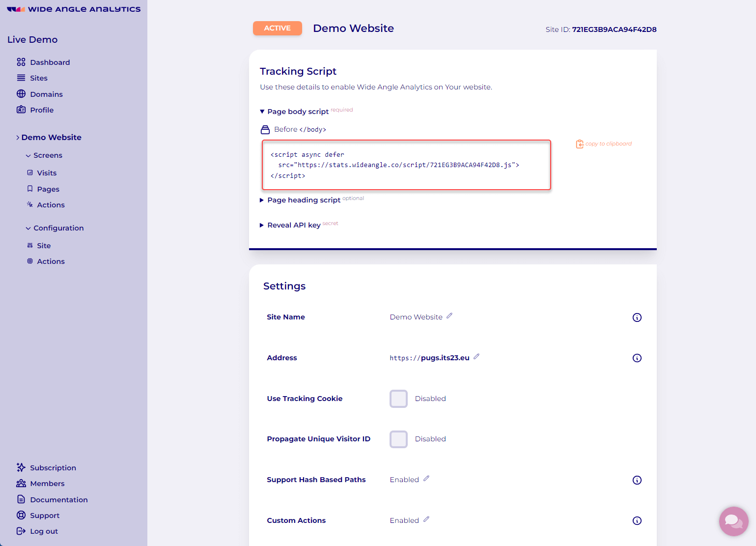756x546 pixels.
Task: Click the Site ID value 721EG3B9ACA94F42D8
Action: tap(614, 29)
